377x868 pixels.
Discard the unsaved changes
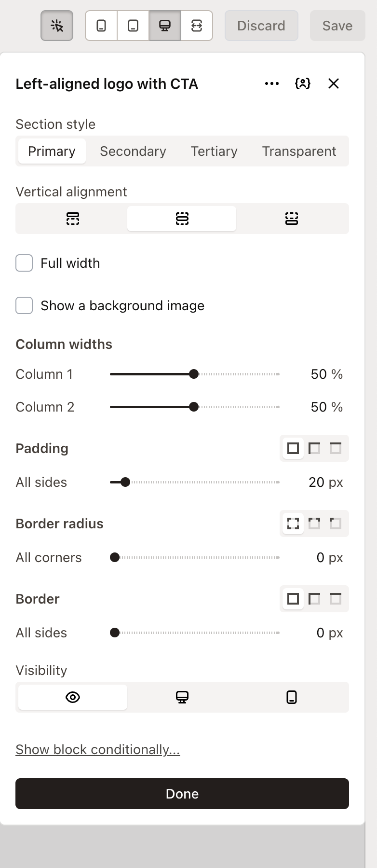tap(261, 26)
